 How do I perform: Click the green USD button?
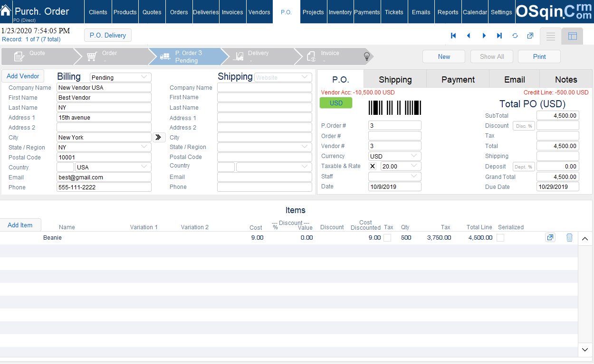pos(336,103)
